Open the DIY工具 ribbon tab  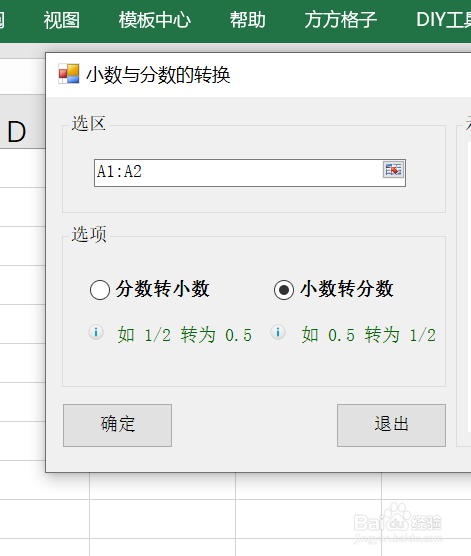tap(443, 20)
